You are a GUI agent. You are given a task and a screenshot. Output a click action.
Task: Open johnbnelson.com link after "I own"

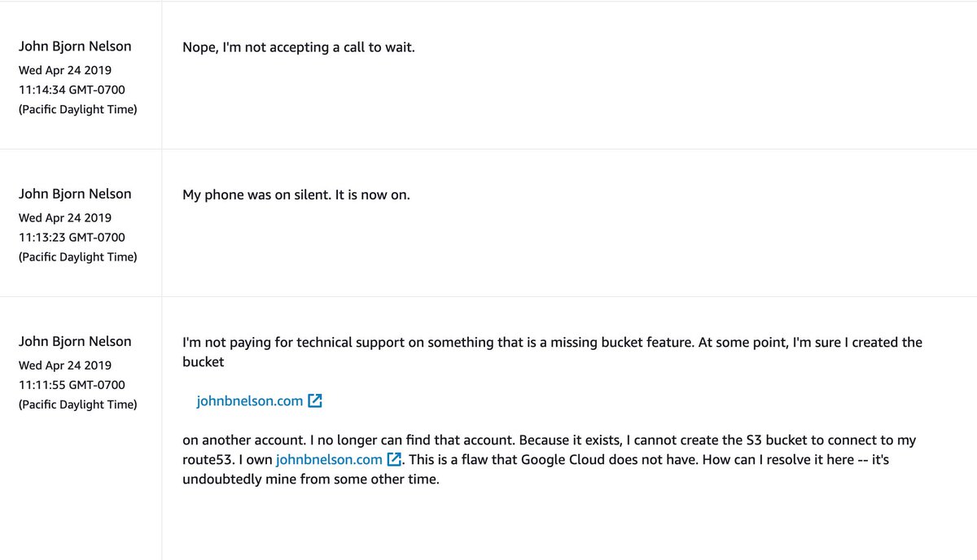(329, 459)
